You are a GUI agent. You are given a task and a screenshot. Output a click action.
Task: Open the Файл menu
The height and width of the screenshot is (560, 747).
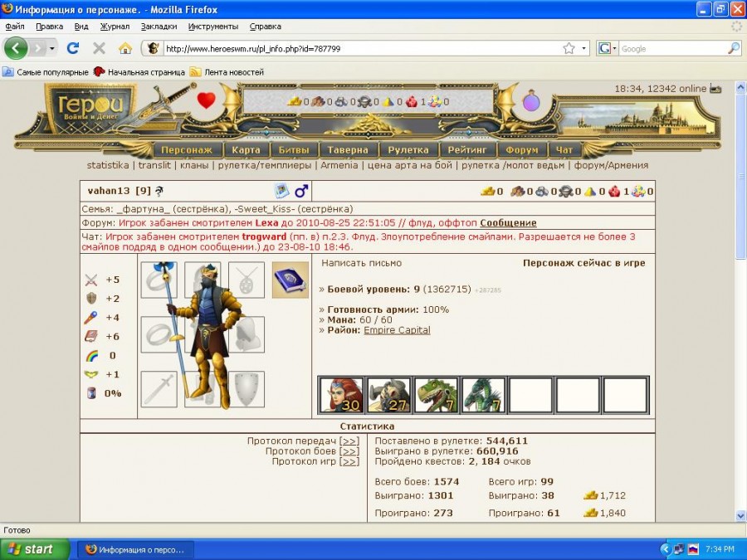(15, 27)
